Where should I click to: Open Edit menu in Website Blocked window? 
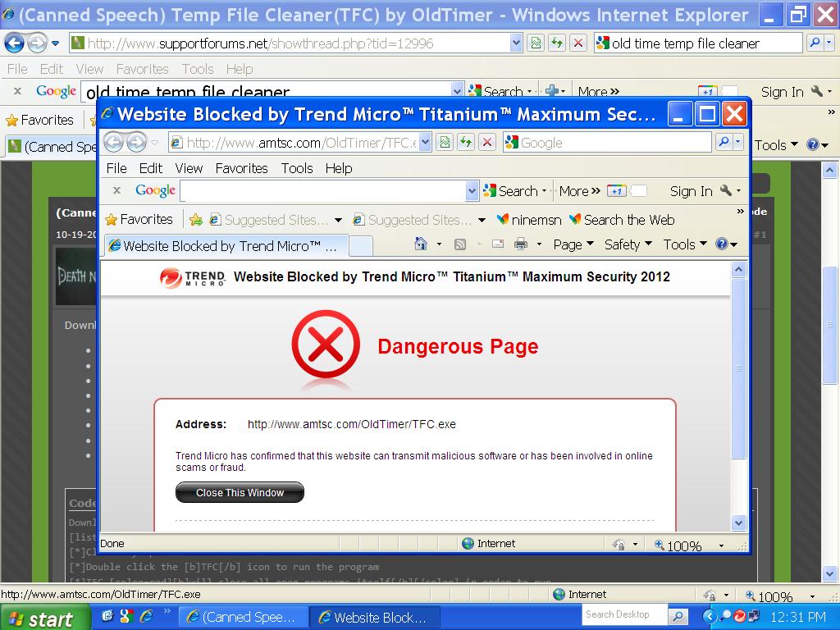click(x=151, y=168)
